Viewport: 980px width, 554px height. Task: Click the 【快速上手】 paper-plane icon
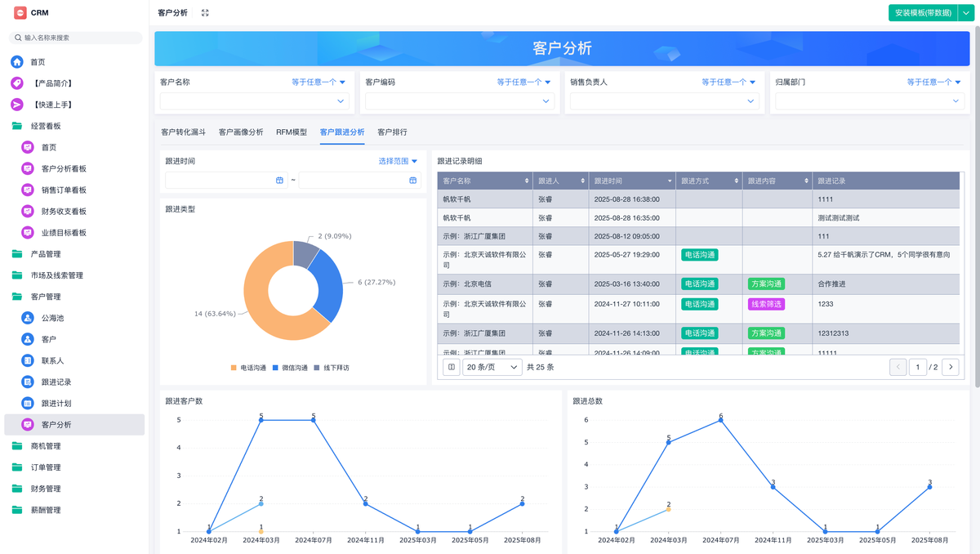pyautogui.click(x=17, y=105)
